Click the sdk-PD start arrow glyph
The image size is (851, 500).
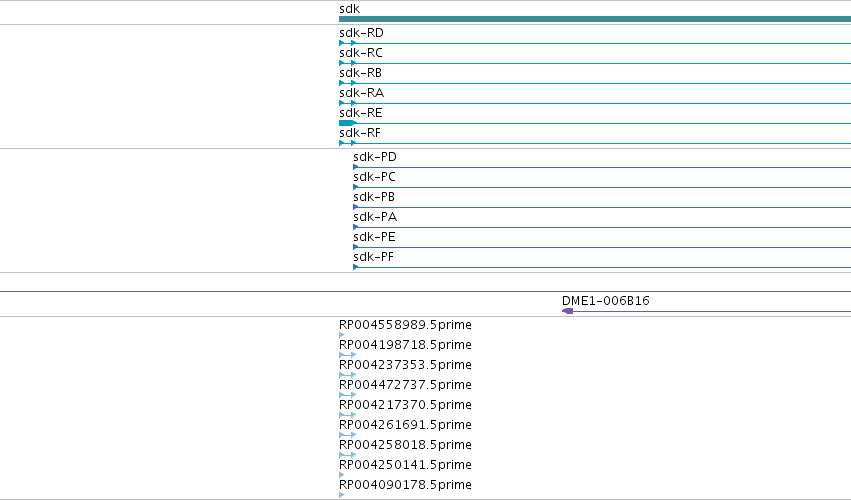[355, 167]
